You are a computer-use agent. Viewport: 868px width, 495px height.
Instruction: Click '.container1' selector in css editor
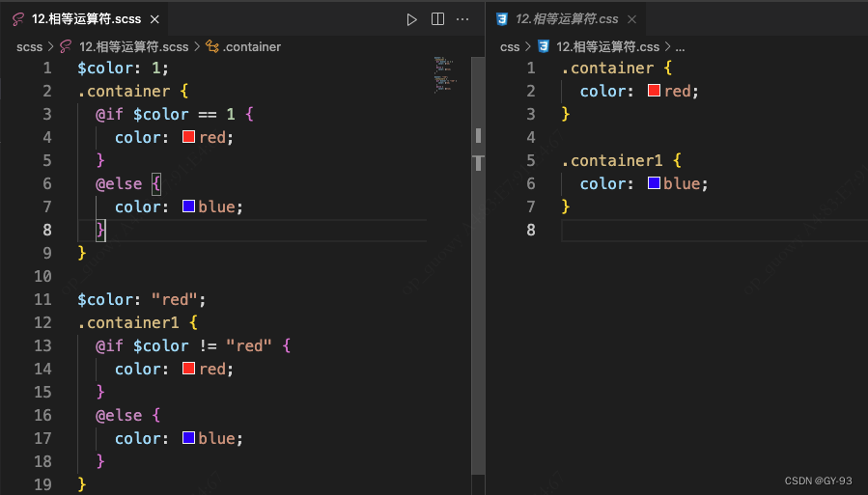[612, 160]
